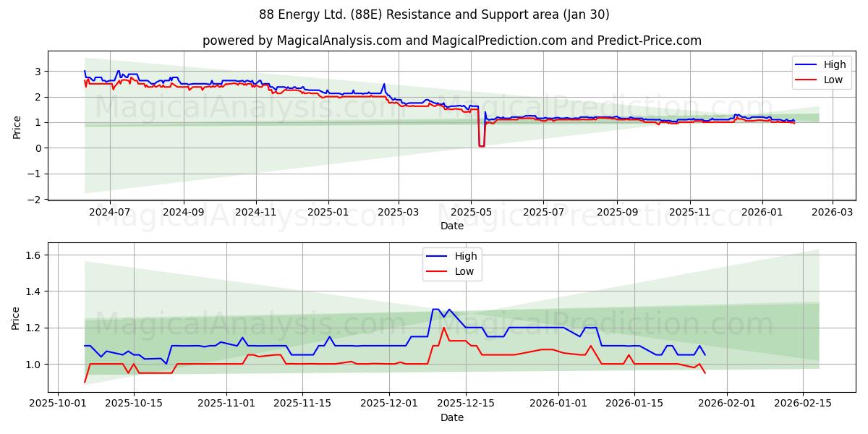This screenshot has width=868, height=434.
Task: Click the '2025-12-15' x-axis label in the bottom chart
Action: pos(464,404)
